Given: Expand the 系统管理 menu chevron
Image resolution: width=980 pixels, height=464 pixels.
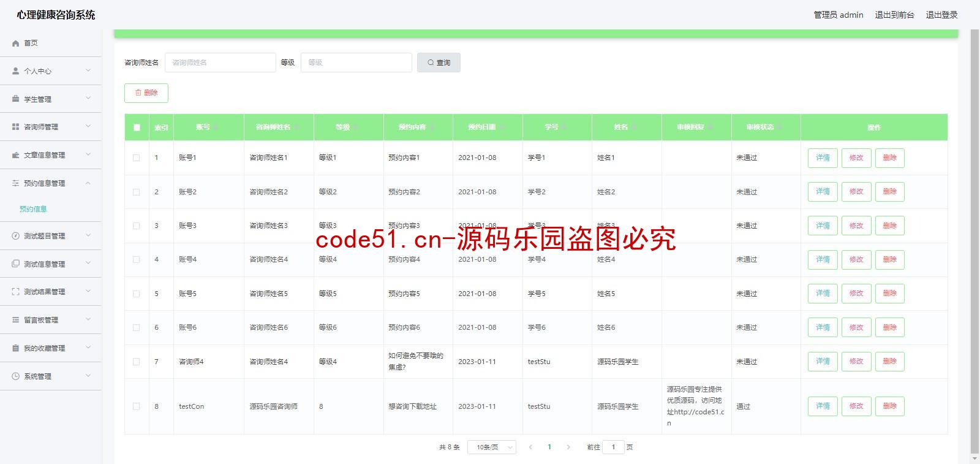Looking at the screenshot, I should (88, 376).
